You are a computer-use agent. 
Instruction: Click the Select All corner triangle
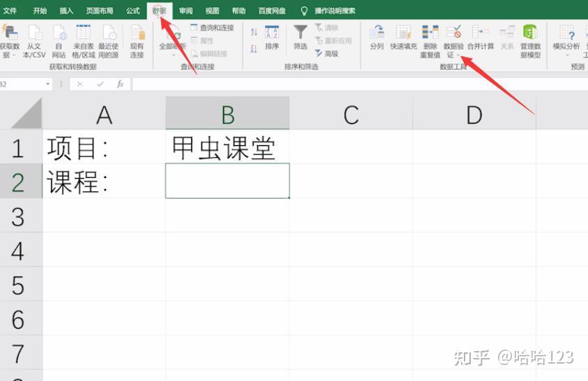click(27, 114)
